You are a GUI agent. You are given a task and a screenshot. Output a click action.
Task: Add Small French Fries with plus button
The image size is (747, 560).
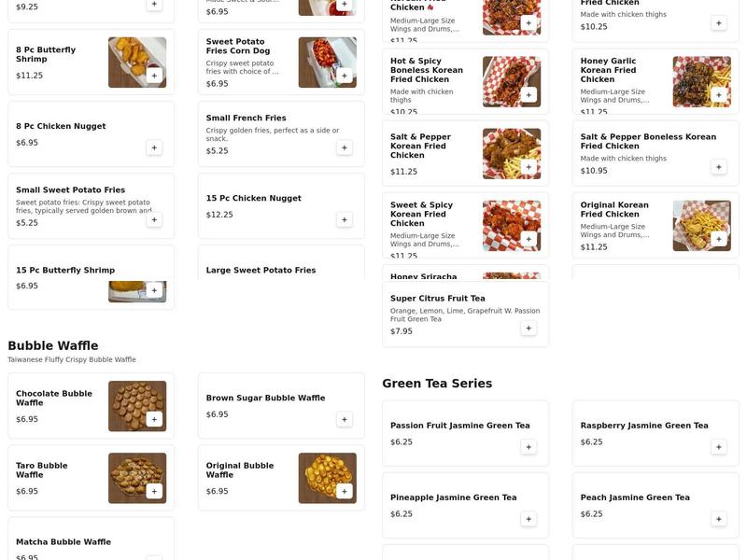344,147
